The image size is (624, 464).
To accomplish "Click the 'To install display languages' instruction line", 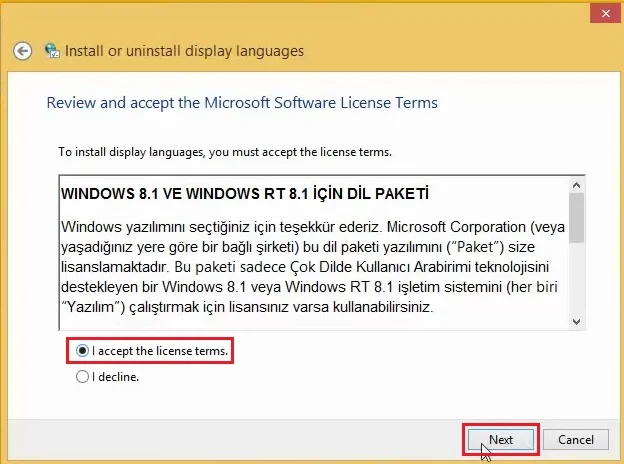I will click(225, 152).
